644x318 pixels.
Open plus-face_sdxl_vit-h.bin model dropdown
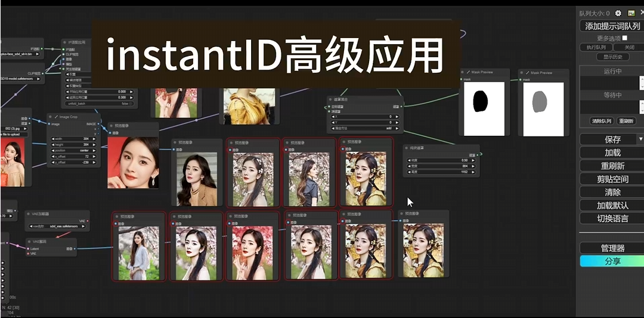[20, 54]
